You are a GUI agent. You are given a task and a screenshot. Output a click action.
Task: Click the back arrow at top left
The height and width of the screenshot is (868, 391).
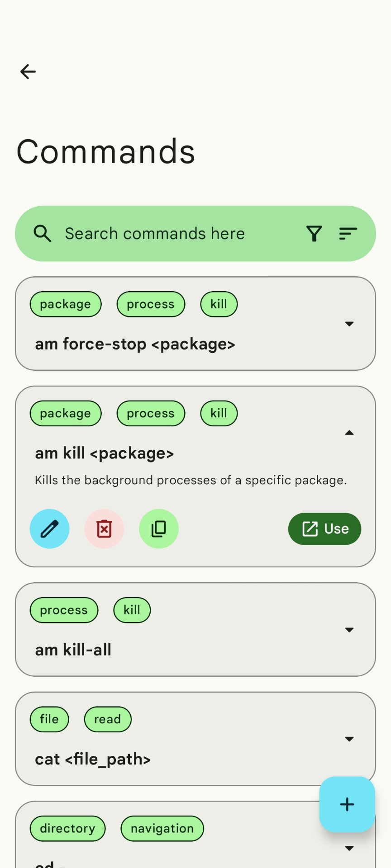point(28,71)
